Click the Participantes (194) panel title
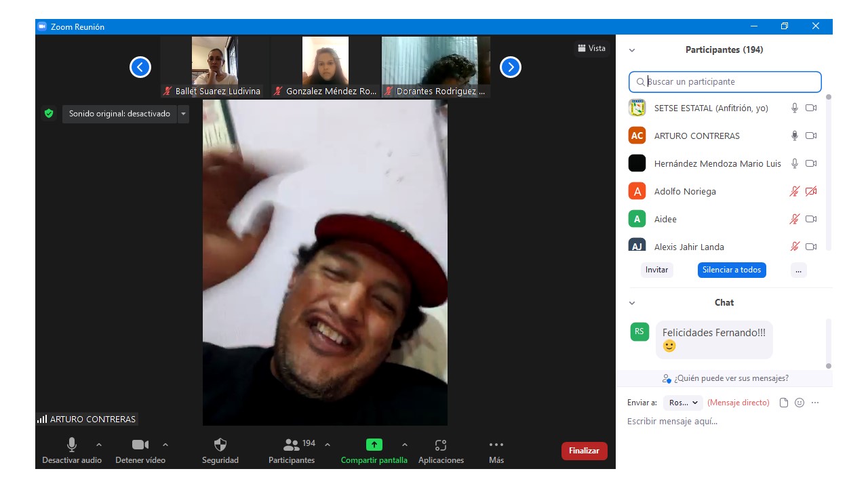868x488 pixels. (x=724, y=49)
